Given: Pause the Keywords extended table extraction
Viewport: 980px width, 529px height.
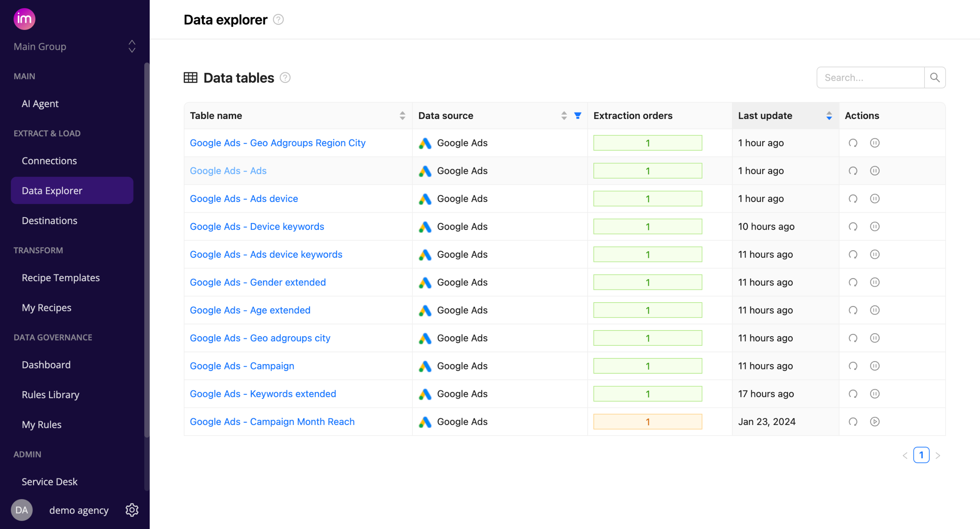Looking at the screenshot, I should pos(875,394).
